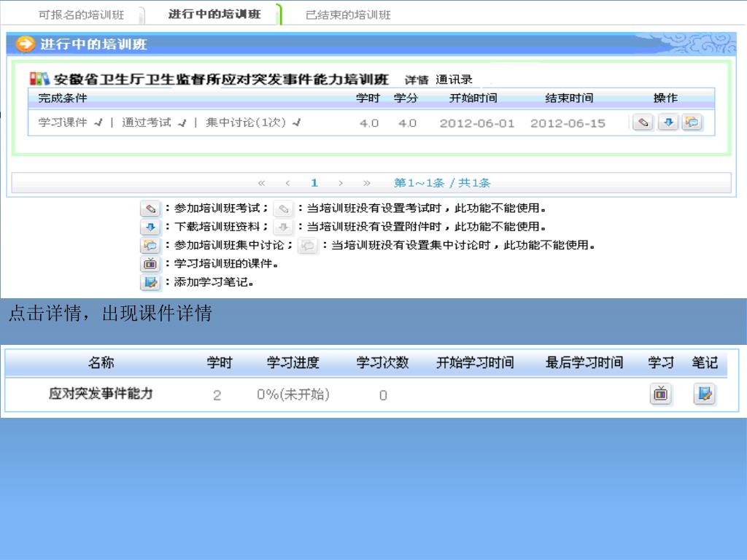
Task: Click the group discussion icon in 操作 column
Action: [x=692, y=122]
